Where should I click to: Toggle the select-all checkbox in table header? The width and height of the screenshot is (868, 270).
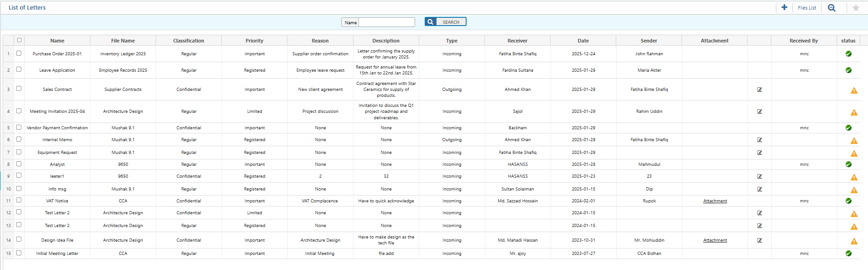click(x=19, y=40)
